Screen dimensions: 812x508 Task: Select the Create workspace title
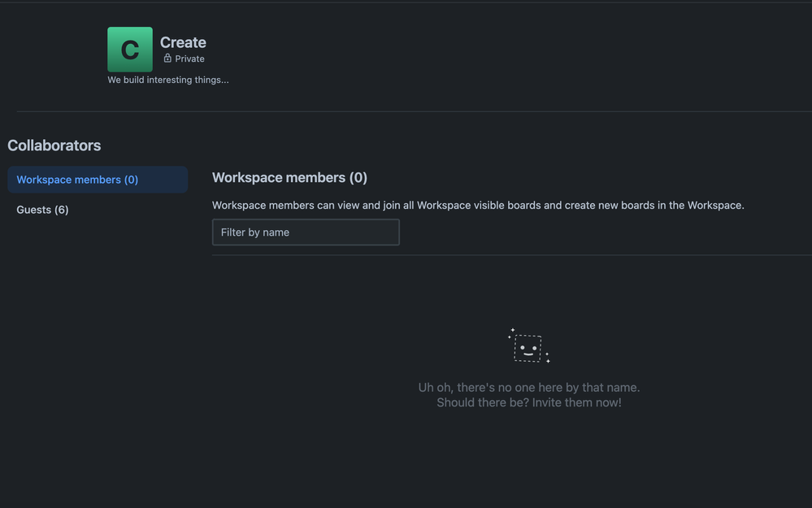(183, 42)
